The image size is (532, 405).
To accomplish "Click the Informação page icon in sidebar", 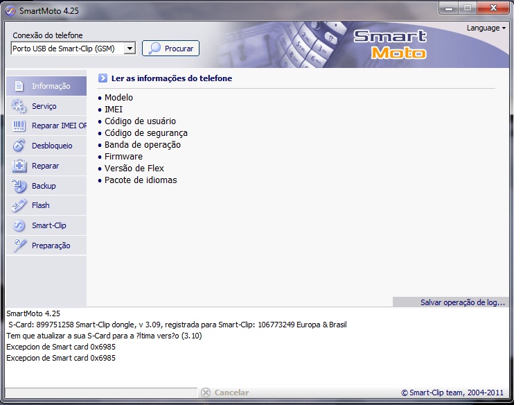I will pyautogui.click(x=19, y=86).
